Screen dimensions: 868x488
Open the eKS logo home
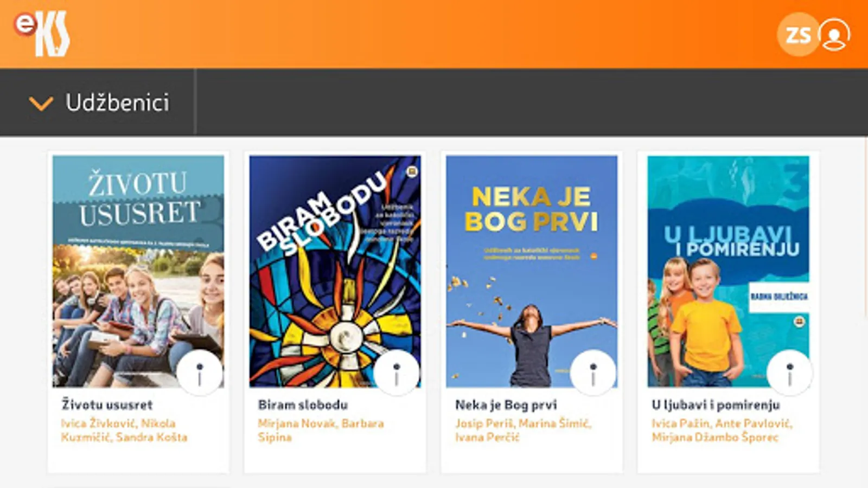(42, 34)
